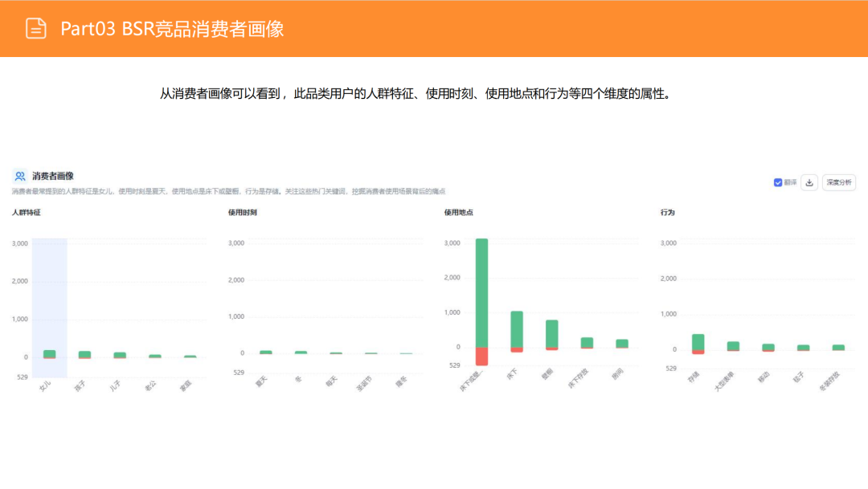Image resolution: width=868 pixels, height=489 pixels.
Task: Click the 房间 axis label
Action: (618, 374)
